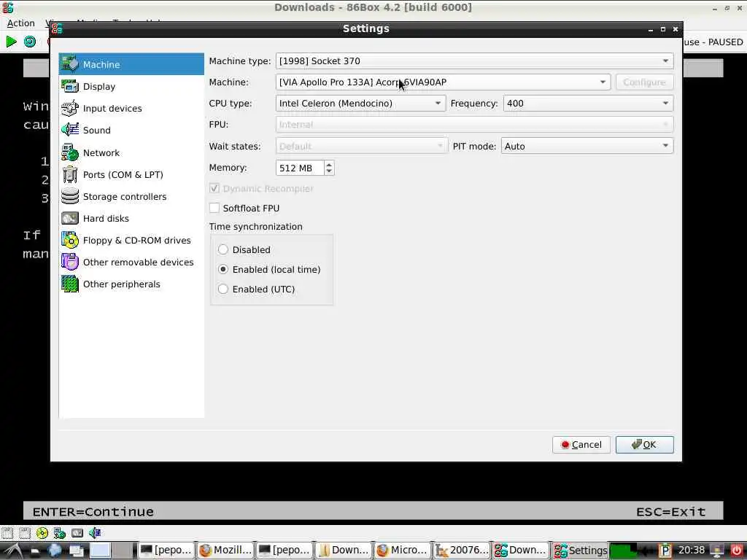Click the sound status bar icon
Screen dimensions: 747x560
(94, 533)
